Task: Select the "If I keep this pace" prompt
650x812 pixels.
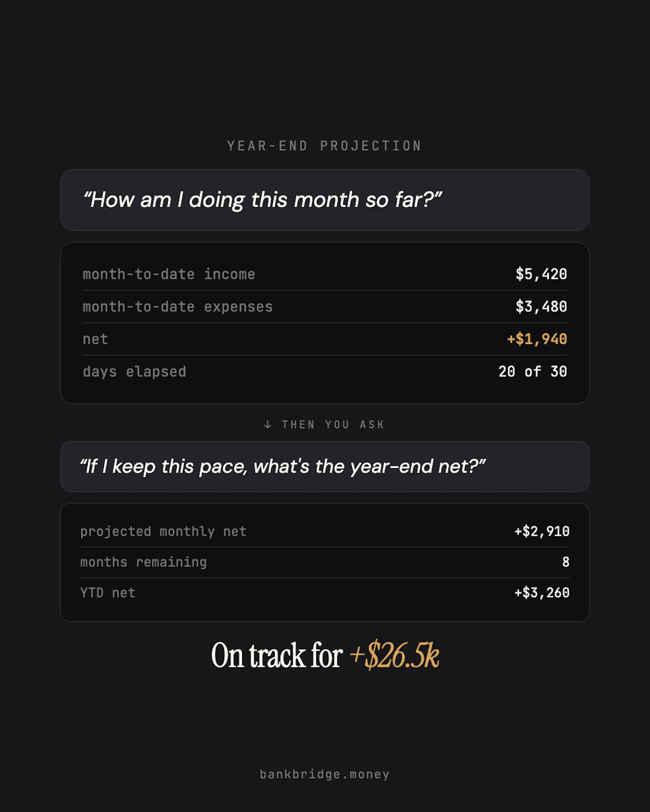Action: pos(325,466)
